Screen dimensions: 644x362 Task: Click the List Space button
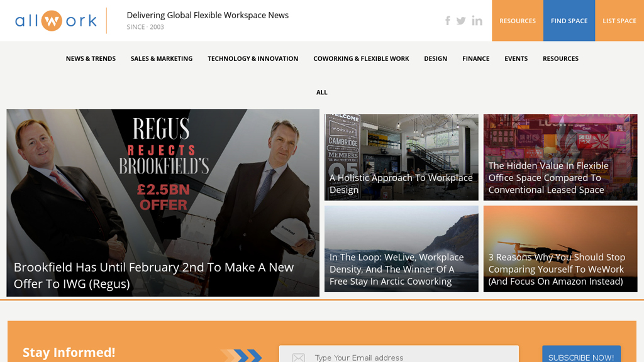tap(619, 21)
